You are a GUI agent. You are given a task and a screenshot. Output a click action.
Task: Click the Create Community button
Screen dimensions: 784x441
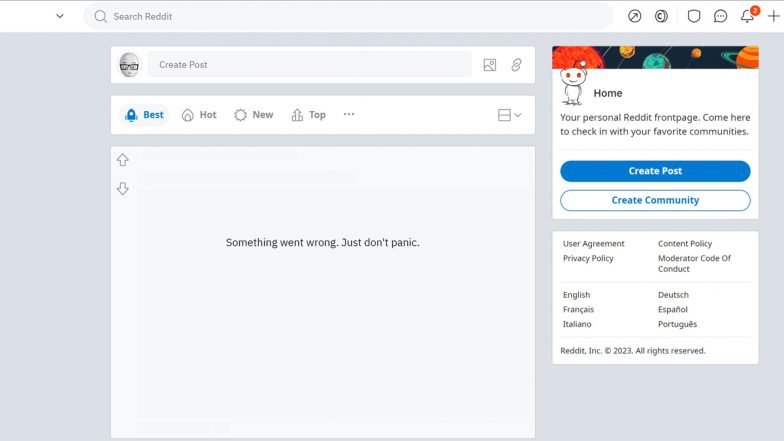tap(655, 200)
